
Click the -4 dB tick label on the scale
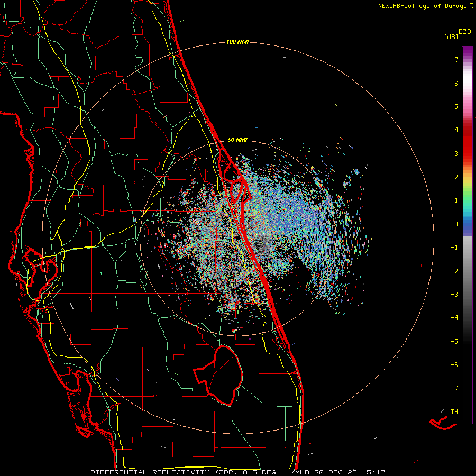coord(454,318)
